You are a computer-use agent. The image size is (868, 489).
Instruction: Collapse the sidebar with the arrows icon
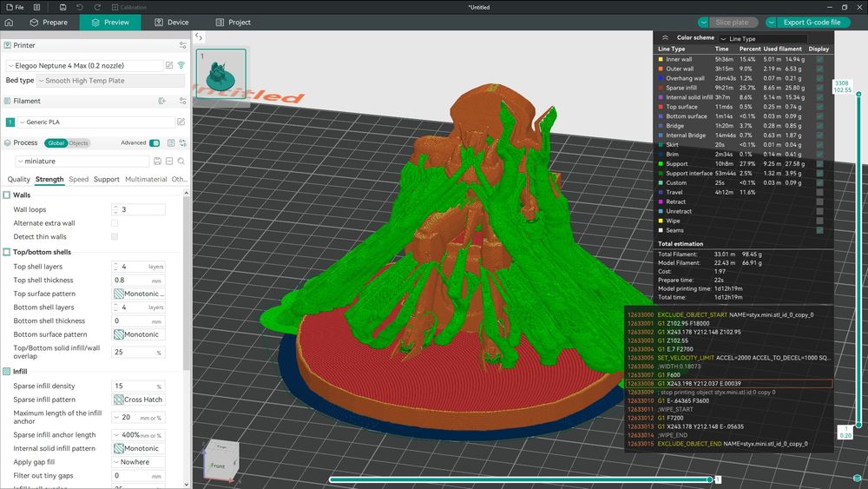tap(199, 36)
